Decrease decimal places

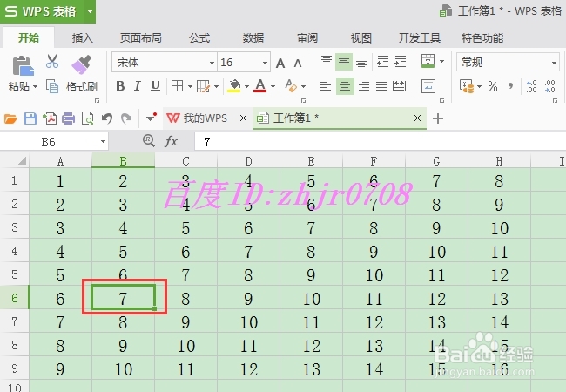pos(549,86)
